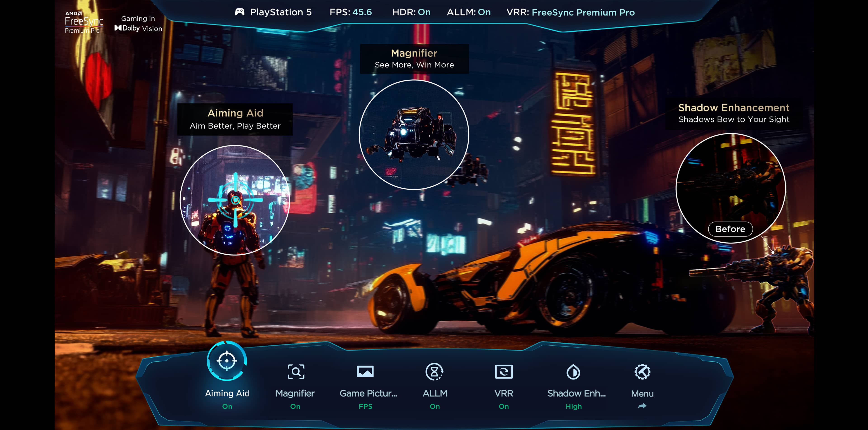
Task: Click the PlayStation controller icon in the top bar
Action: 240,12
